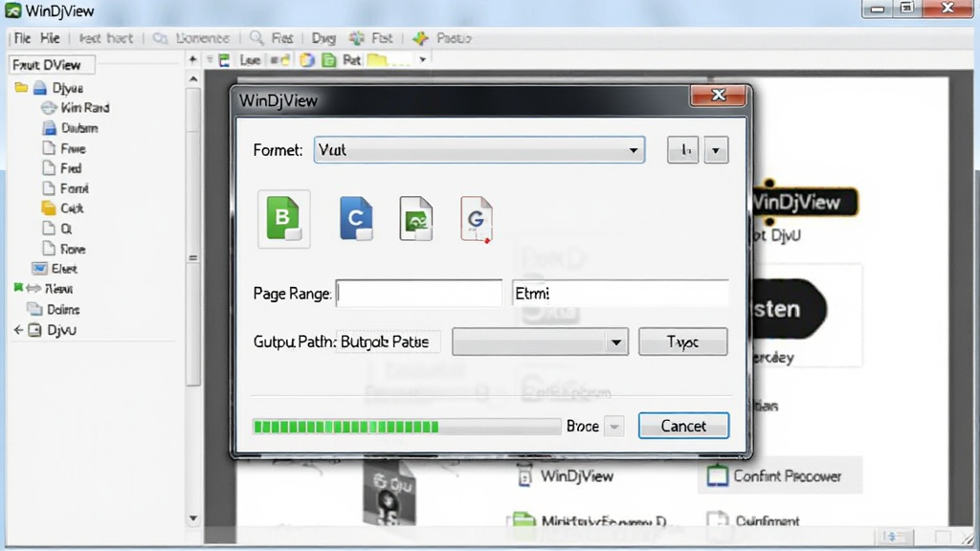Click the yellow folder toolbar icon
This screenshot has height=551, width=980.
tap(377, 60)
